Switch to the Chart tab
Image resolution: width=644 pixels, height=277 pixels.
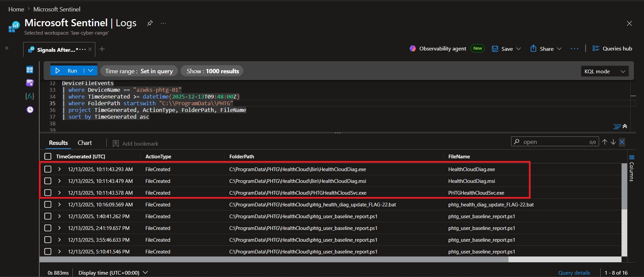(85, 143)
